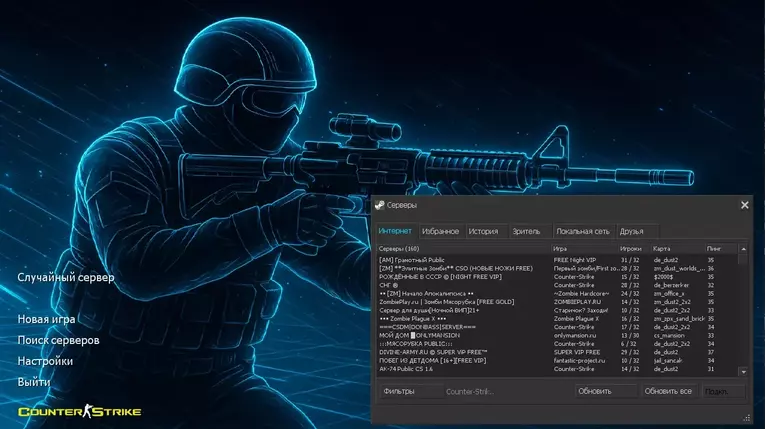Switch to the Избранное tab
Image resolution: width=765 pixels, height=429 pixels.
[x=440, y=231]
